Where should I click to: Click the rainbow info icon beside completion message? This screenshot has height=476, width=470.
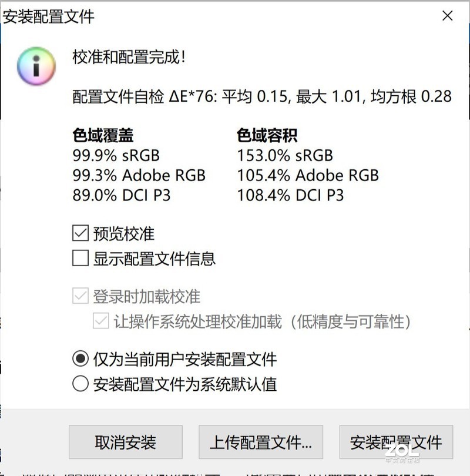[x=36, y=66]
